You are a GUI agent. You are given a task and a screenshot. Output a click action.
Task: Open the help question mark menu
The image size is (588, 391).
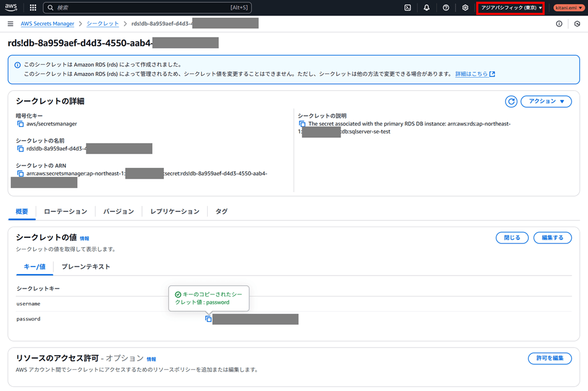tap(446, 8)
